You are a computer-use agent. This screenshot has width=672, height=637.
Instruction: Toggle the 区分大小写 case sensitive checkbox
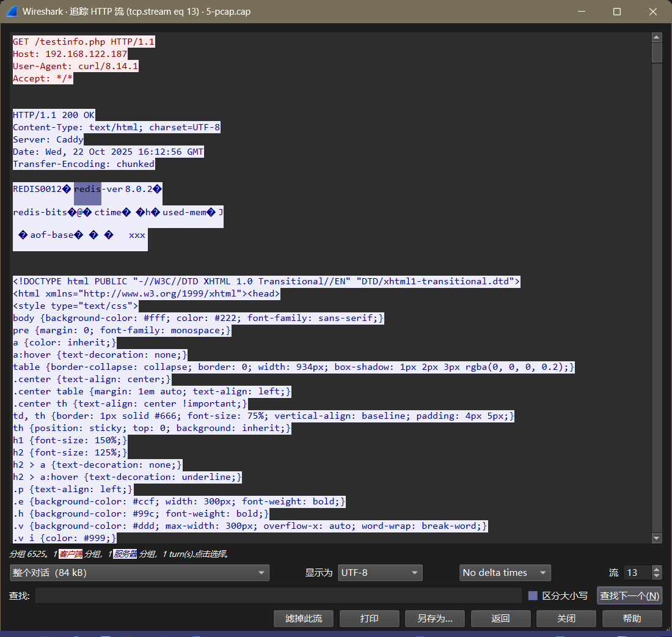[533, 595]
